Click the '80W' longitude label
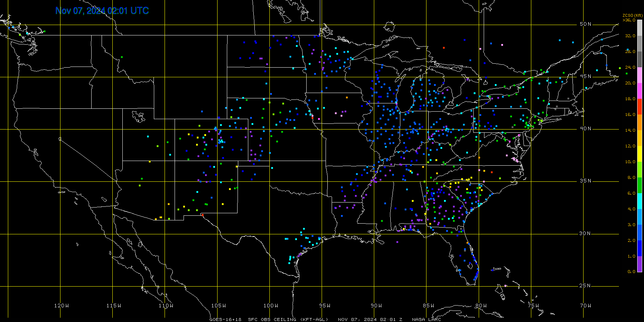Viewport: 644px width, 322px height. tap(481, 306)
